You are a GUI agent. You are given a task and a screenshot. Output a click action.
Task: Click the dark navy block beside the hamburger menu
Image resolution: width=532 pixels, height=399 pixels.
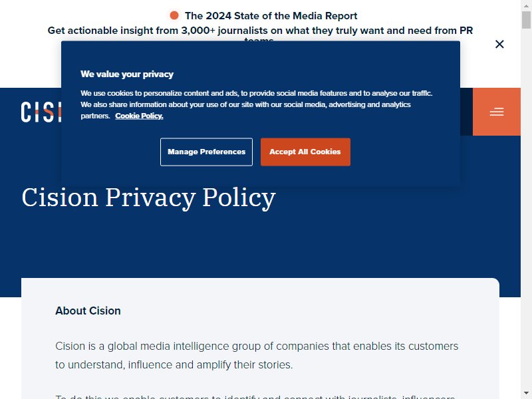point(466,112)
